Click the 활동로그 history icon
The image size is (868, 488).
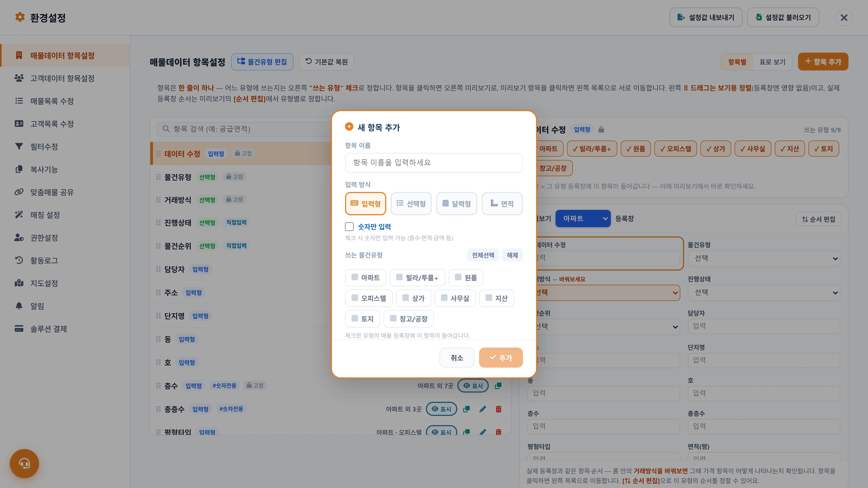pos(19,260)
